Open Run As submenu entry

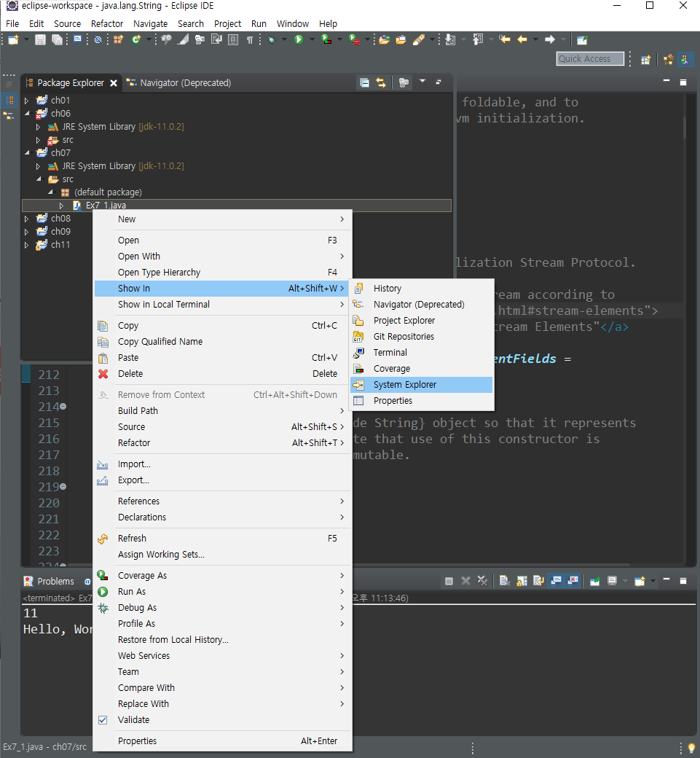pos(221,592)
